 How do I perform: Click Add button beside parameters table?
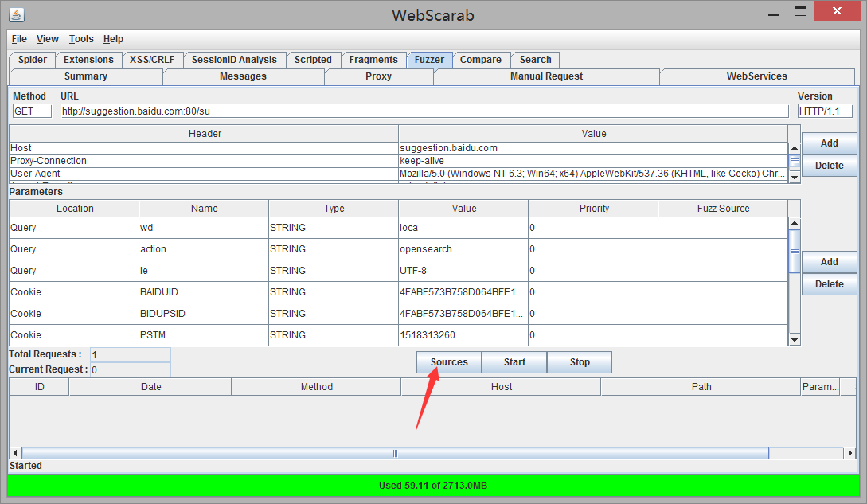click(x=830, y=262)
